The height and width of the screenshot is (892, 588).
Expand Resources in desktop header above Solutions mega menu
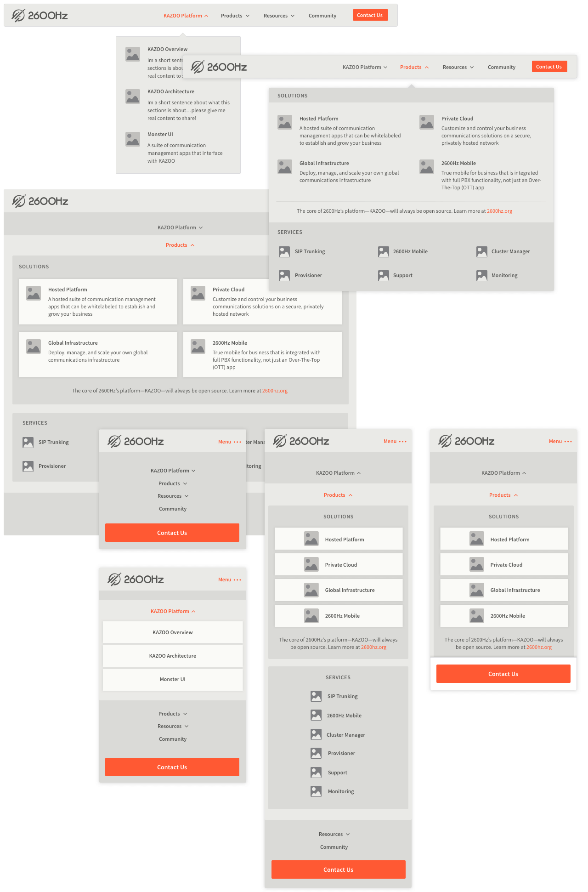pos(458,67)
